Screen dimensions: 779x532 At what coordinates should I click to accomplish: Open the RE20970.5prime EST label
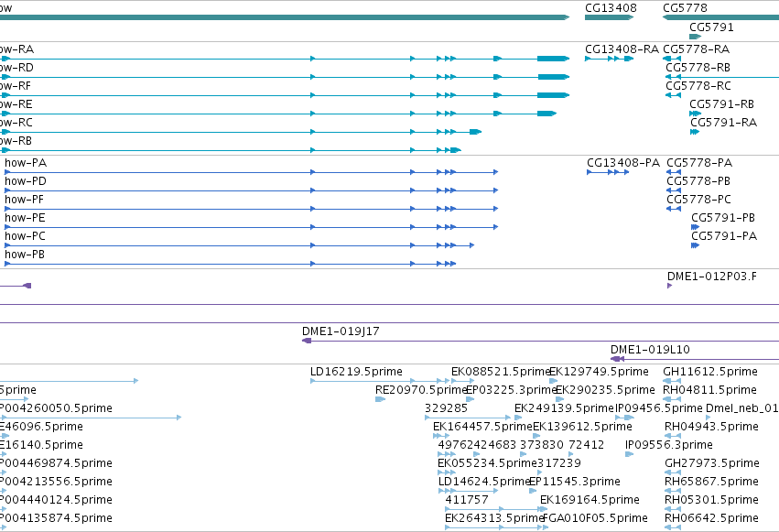(x=421, y=390)
